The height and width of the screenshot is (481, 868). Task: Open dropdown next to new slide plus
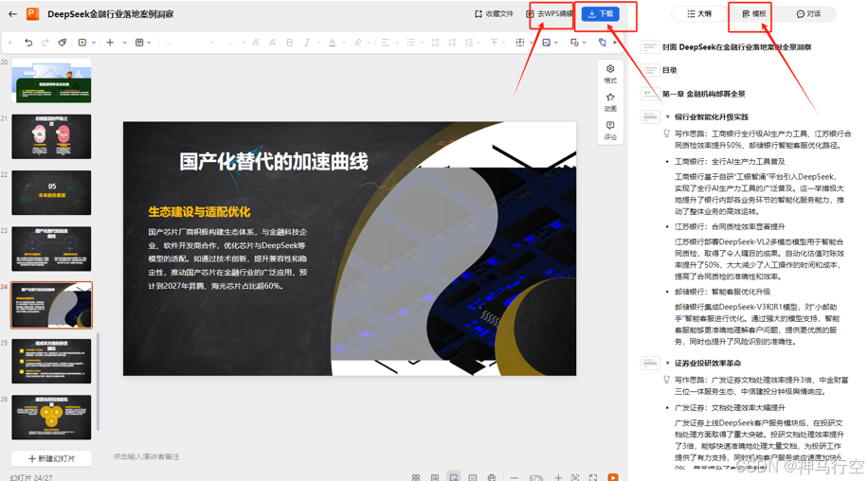pyautogui.click(x=124, y=43)
